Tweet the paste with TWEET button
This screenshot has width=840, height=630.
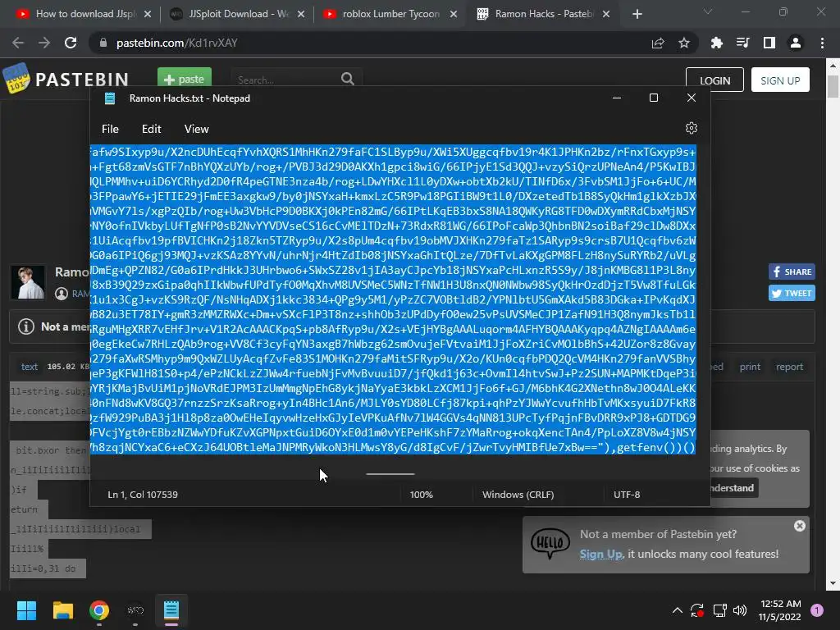(x=792, y=293)
